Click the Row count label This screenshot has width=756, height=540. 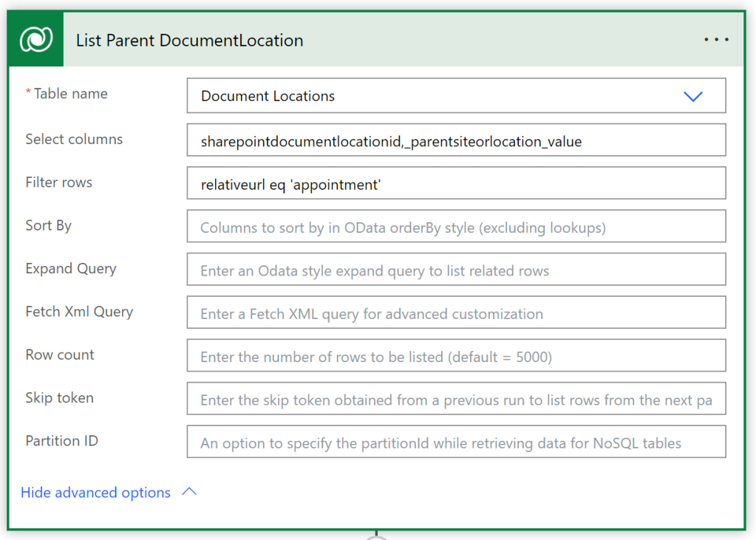tap(60, 355)
